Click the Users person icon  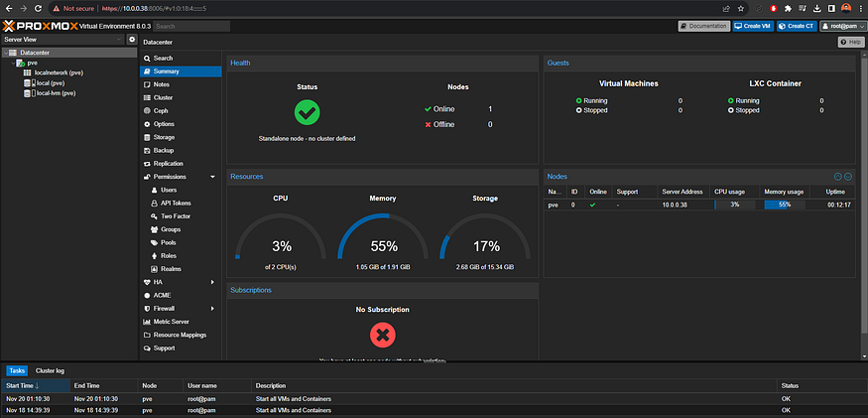(x=155, y=191)
